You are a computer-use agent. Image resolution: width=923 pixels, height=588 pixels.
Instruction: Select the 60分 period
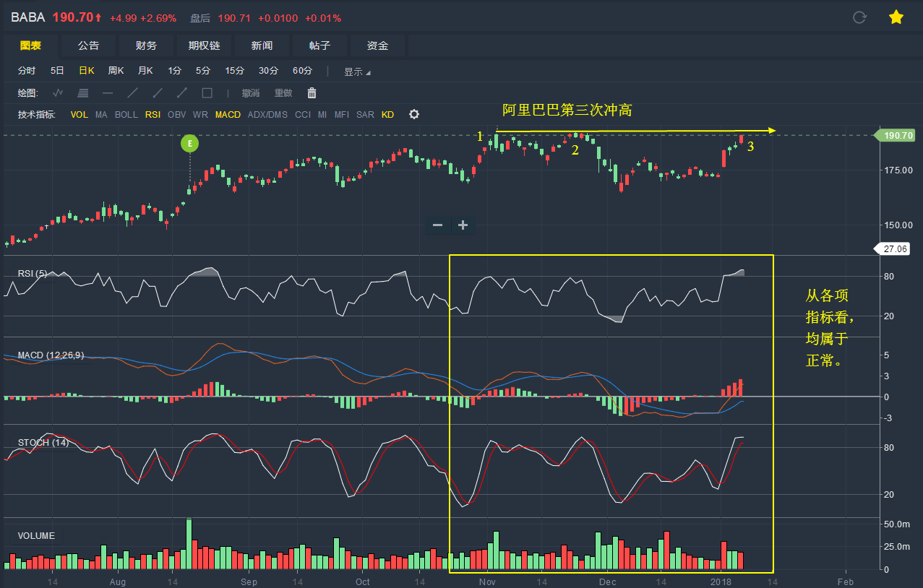click(302, 71)
